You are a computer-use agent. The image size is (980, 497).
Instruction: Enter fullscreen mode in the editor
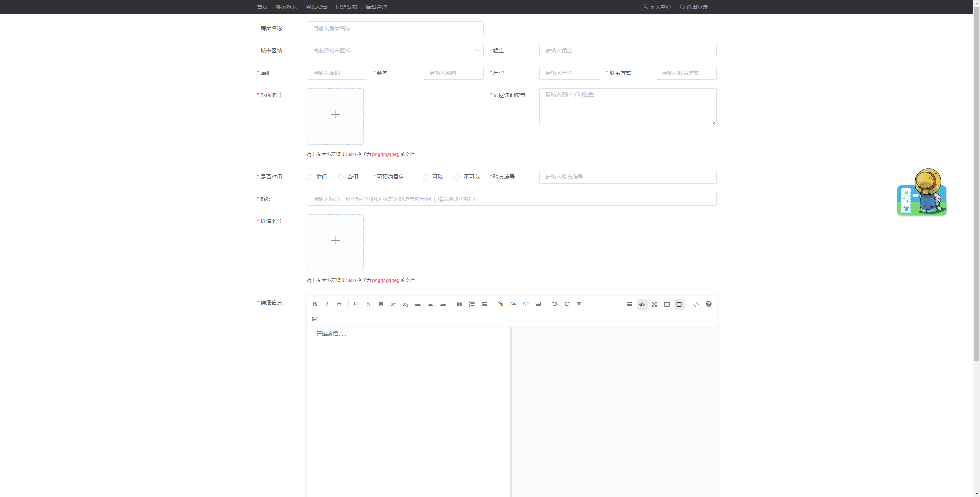[x=654, y=304]
